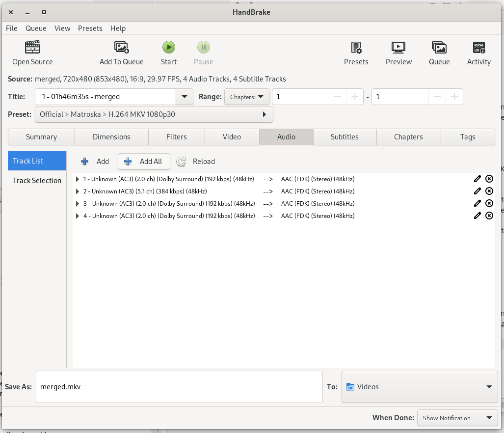Image resolution: width=504 pixels, height=433 pixels.
Task: Click the Add To Queue icon
Action: click(x=121, y=48)
